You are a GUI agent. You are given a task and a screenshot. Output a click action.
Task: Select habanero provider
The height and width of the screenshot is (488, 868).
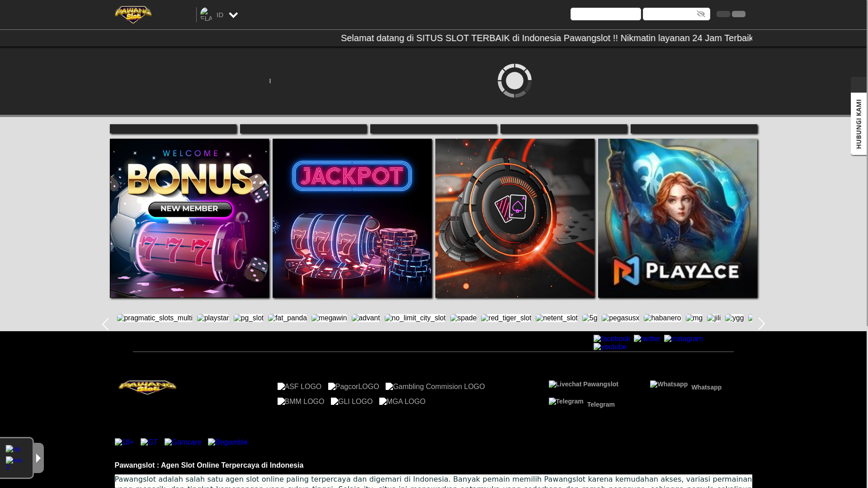(662, 318)
